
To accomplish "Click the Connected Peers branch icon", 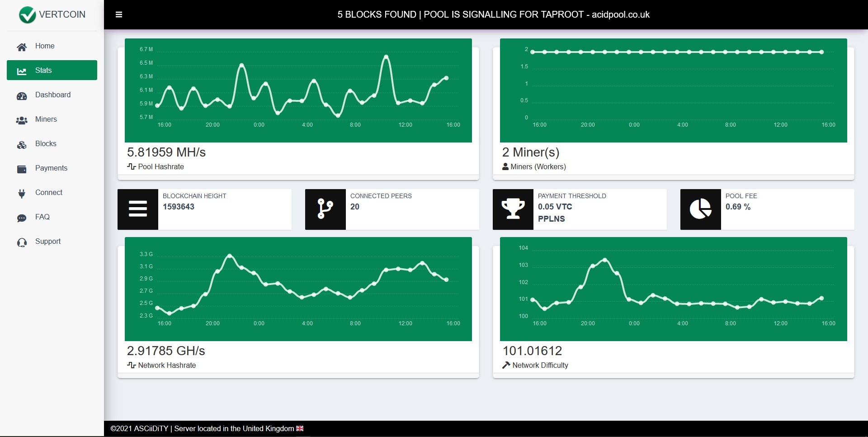I will point(325,209).
